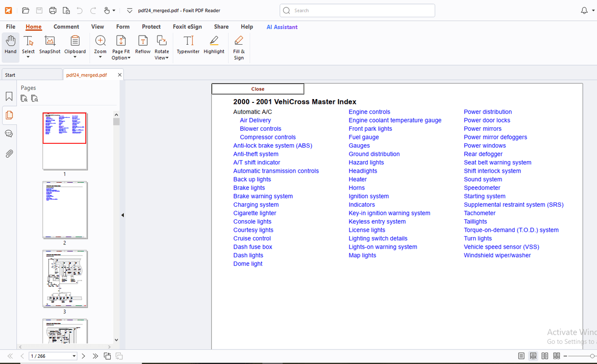The width and height of the screenshot is (597, 364).
Task: Print the document using the printer icon
Action: [x=53, y=11]
